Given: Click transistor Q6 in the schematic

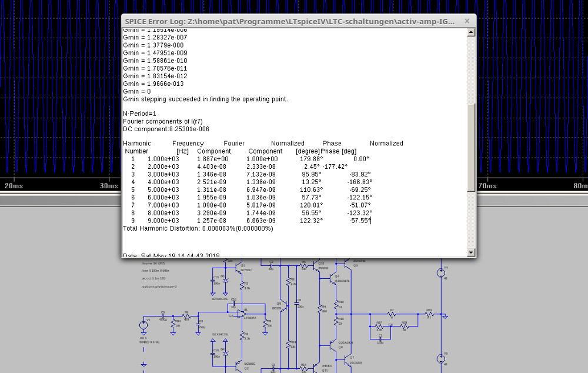Looking at the screenshot, I should (x=333, y=345).
